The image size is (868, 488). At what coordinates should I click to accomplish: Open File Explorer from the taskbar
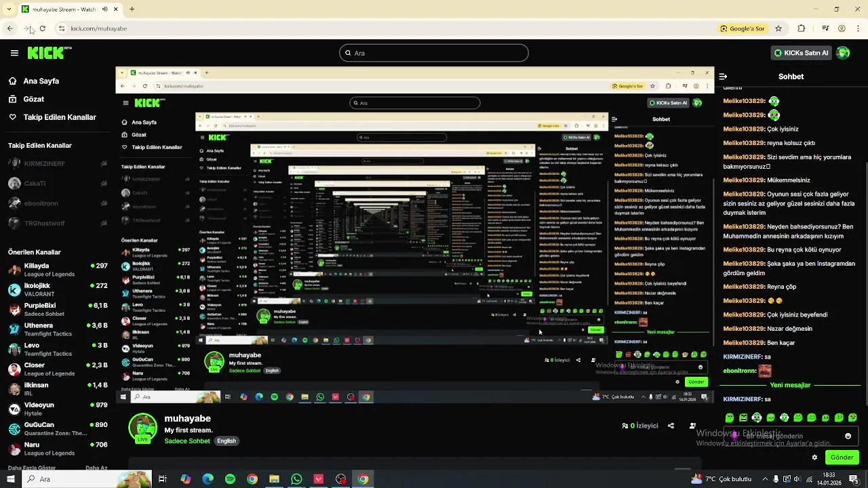(274, 479)
